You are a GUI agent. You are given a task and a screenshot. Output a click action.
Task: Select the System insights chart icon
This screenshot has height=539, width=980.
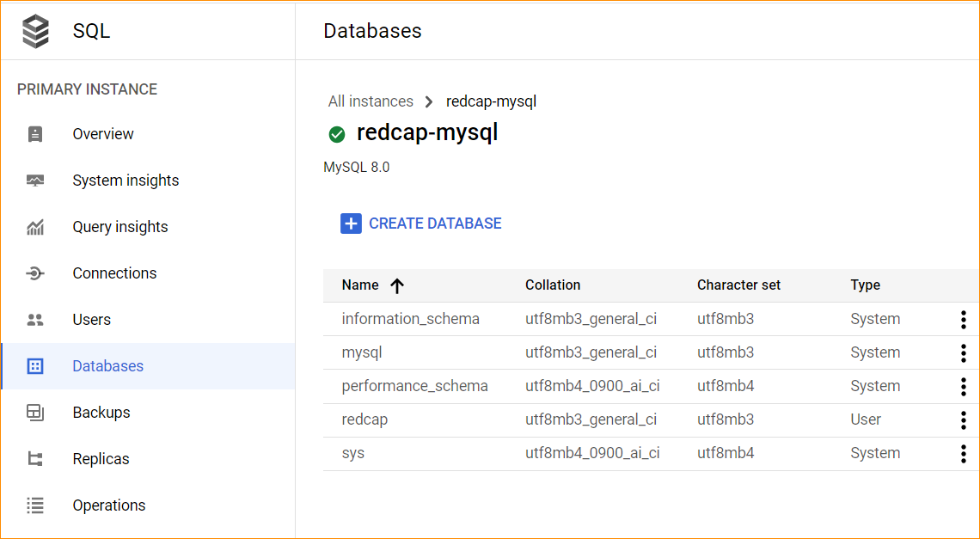point(34,180)
